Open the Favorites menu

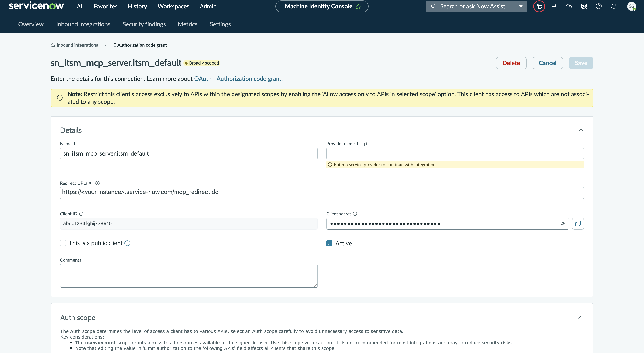[x=106, y=7]
